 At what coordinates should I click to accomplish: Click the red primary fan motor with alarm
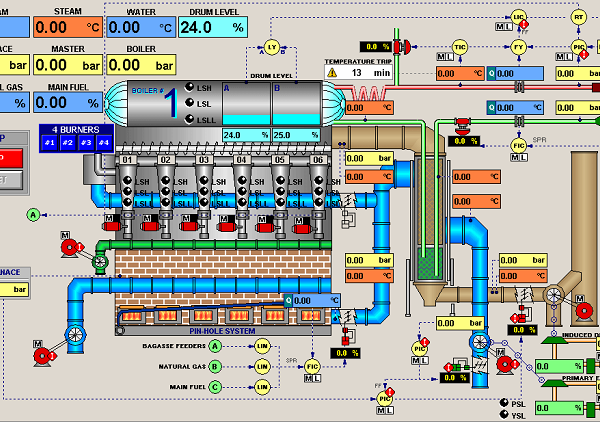coord(505,364)
